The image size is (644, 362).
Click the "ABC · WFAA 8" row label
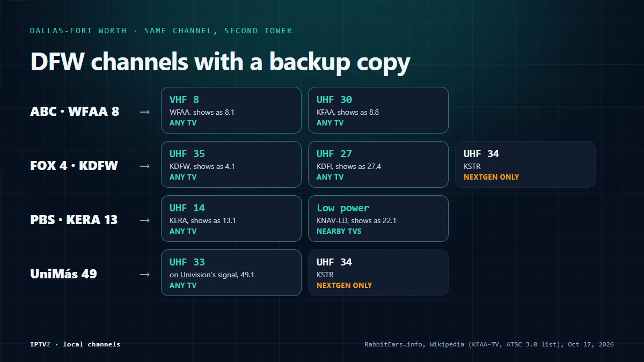tap(75, 112)
